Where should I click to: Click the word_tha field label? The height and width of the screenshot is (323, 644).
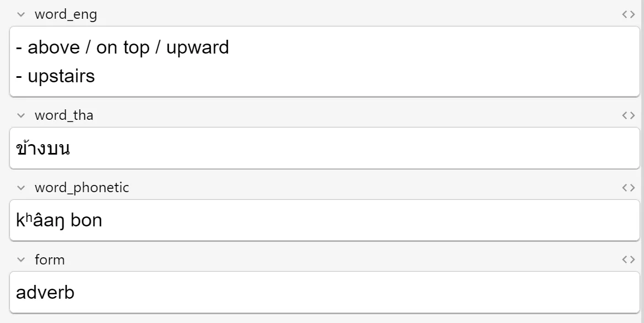[64, 115]
